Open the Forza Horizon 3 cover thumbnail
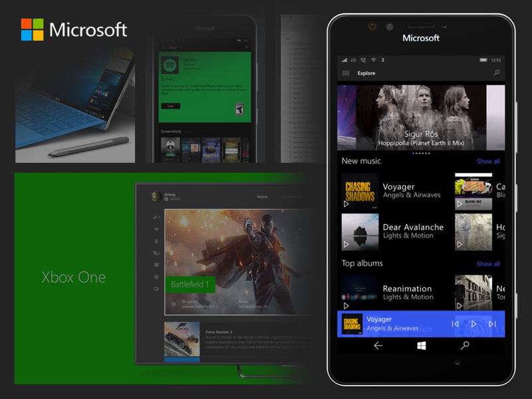This screenshot has height=399, width=532. click(182, 339)
